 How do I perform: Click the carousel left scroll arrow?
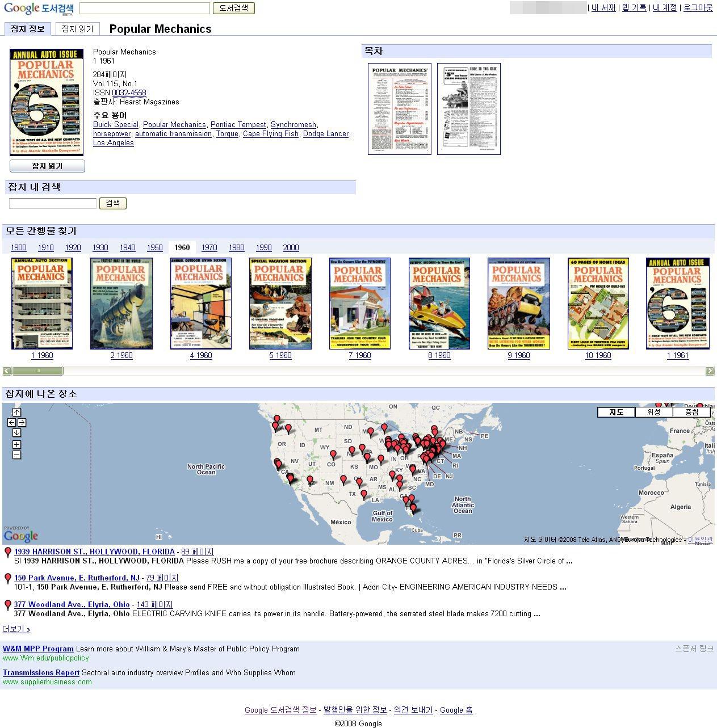click(x=7, y=371)
